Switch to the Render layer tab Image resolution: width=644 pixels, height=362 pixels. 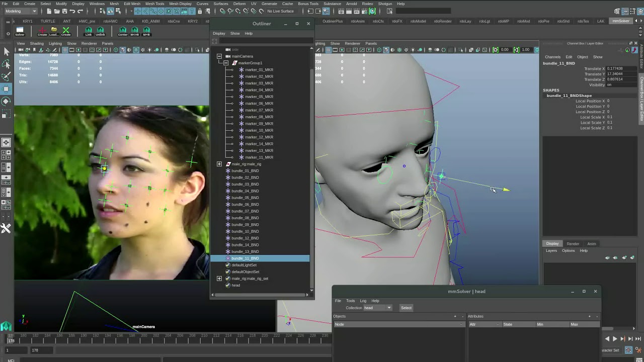tap(573, 244)
